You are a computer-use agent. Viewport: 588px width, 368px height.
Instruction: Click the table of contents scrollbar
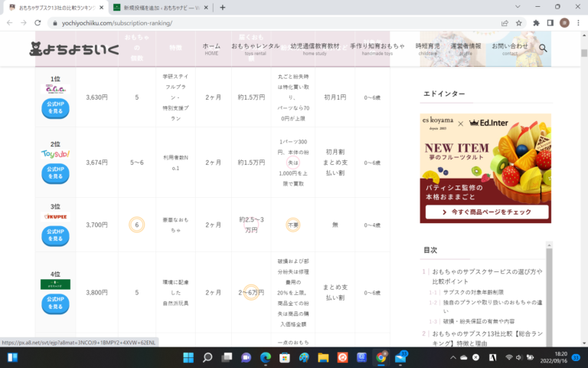coord(549,294)
